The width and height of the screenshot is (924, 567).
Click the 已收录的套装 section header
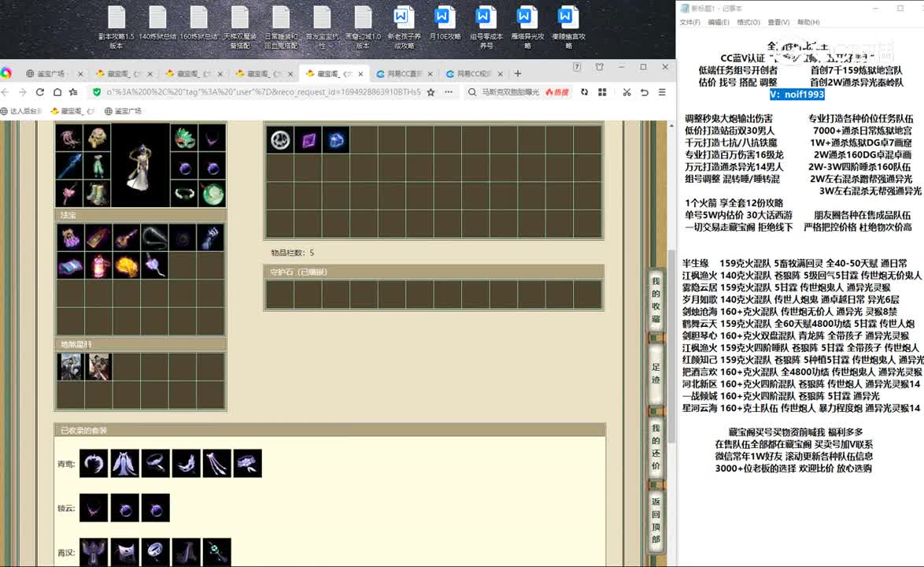[330, 430]
